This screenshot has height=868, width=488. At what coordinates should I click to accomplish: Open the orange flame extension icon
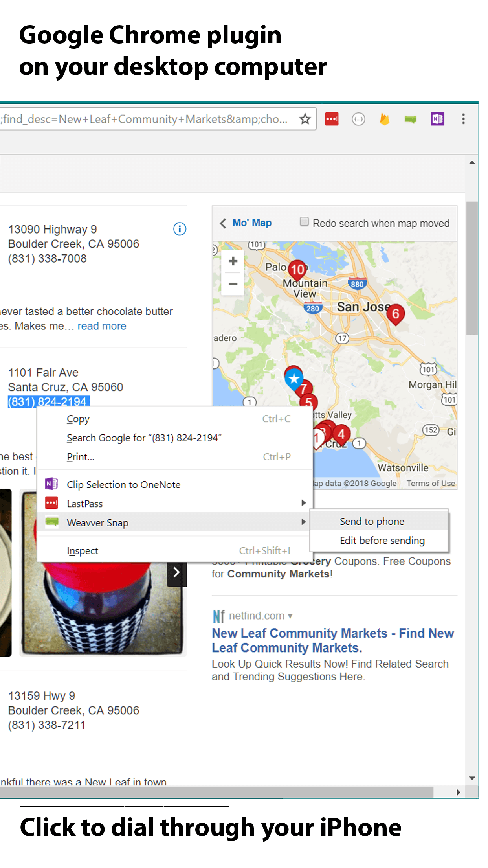click(x=384, y=119)
